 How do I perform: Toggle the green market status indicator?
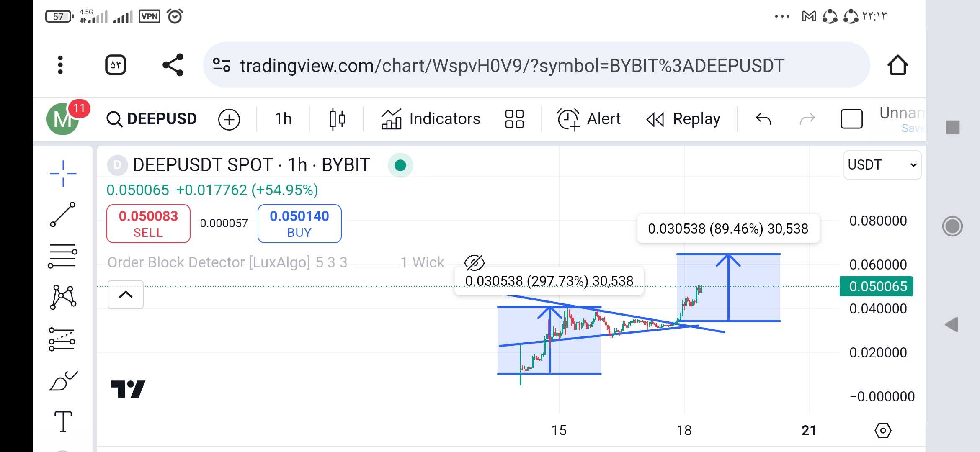tap(400, 165)
